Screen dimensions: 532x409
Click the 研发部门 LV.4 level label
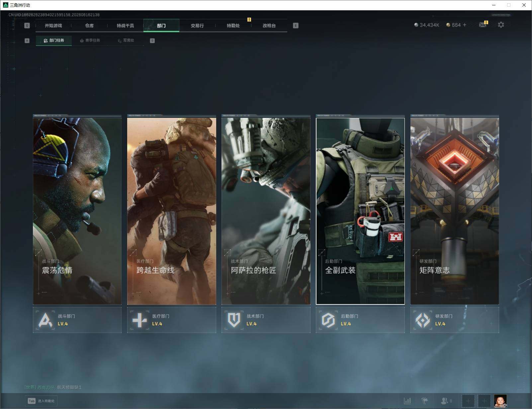pos(440,324)
